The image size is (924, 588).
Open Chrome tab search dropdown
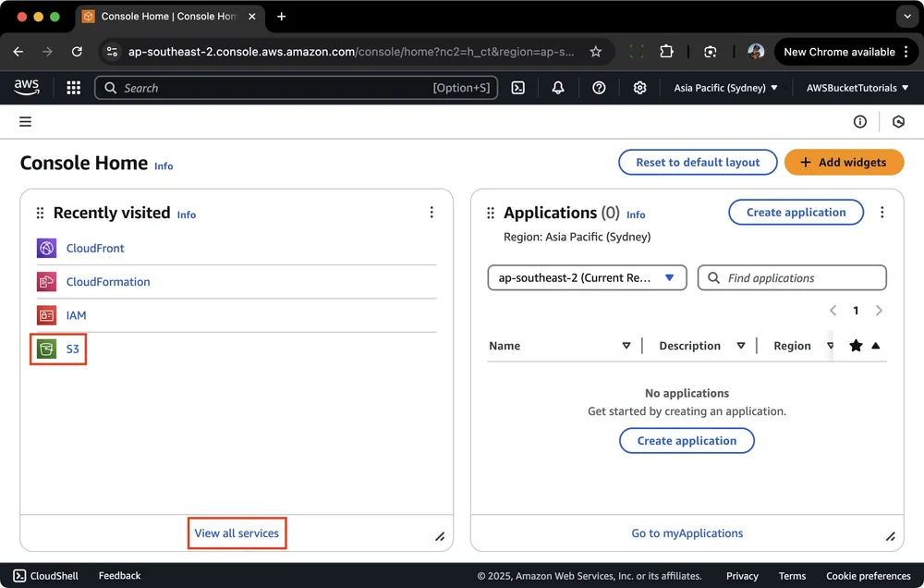907,17
